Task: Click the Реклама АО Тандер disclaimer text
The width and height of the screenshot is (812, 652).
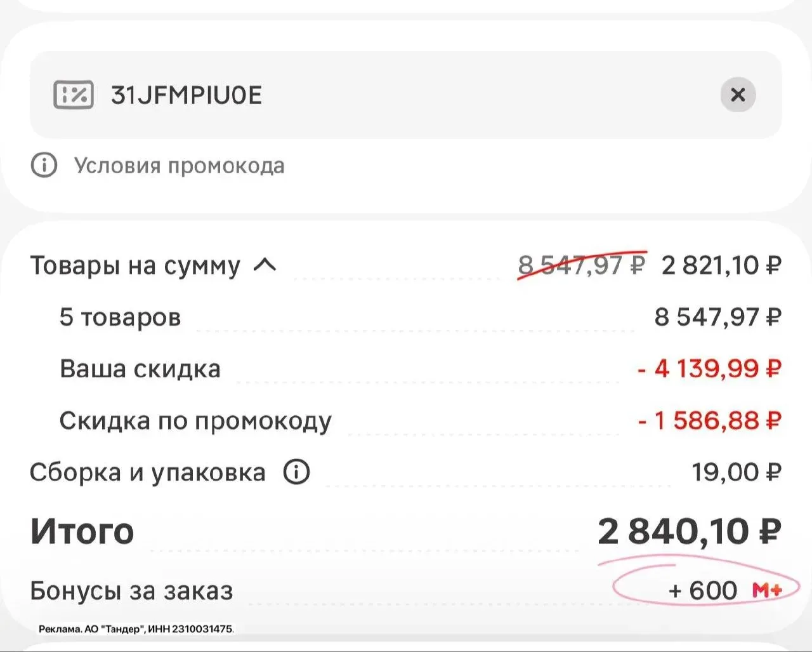Action: [x=136, y=629]
